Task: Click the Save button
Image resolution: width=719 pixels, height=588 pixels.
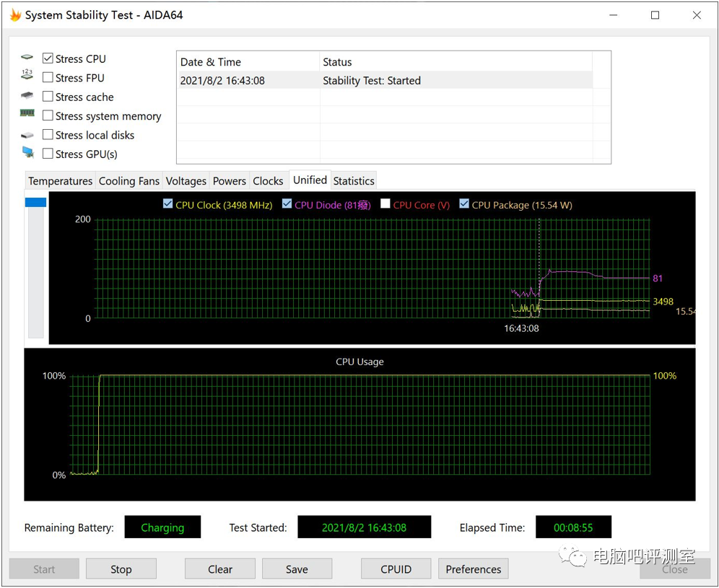Action: pyautogui.click(x=297, y=569)
